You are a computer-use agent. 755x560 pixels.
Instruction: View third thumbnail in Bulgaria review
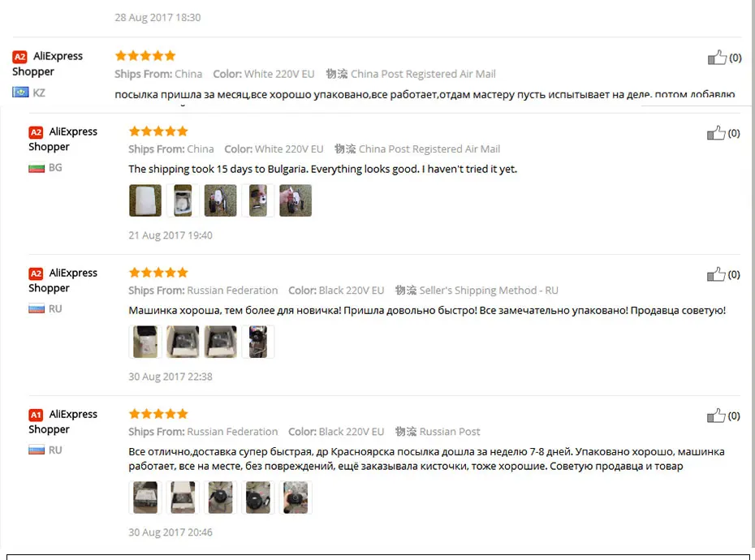[x=220, y=200]
